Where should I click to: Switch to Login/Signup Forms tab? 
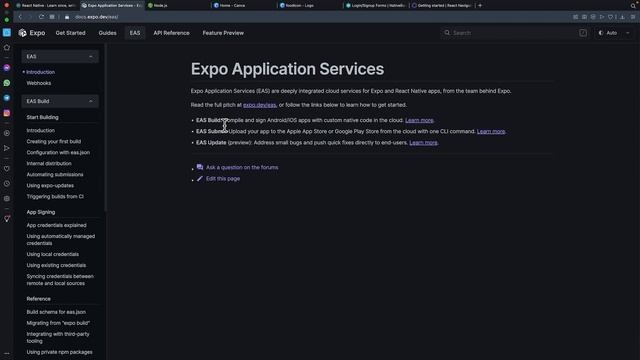[376, 5]
